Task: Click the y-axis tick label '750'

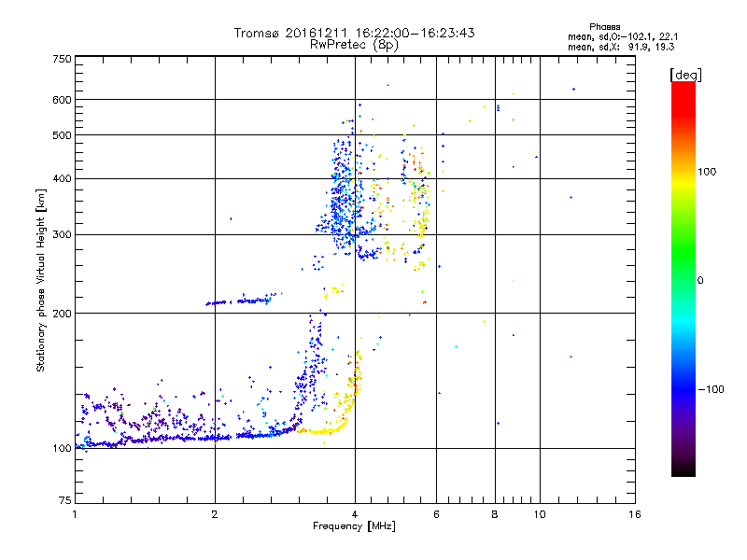Action: (x=63, y=59)
